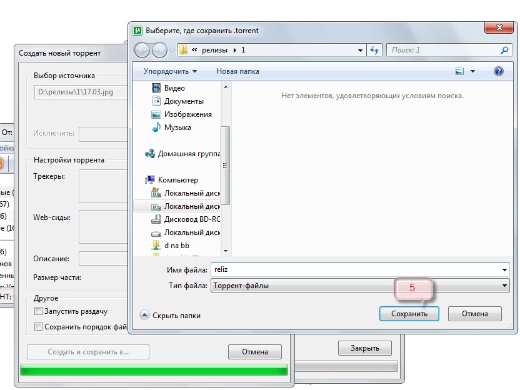Click the Трекеры text area

[x=103, y=186]
